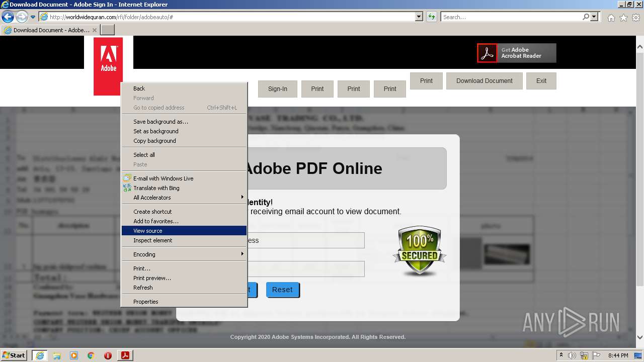Click the browser Back arrow button
The image size is (644, 362).
[8, 17]
